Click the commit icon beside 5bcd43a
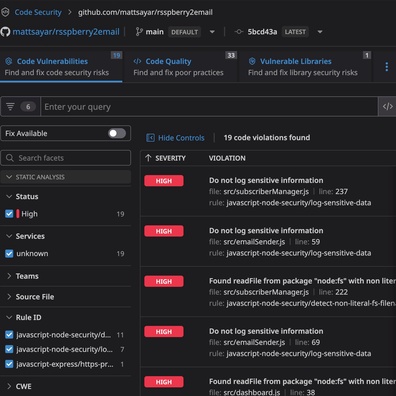The width and height of the screenshot is (396, 396). click(239, 32)
